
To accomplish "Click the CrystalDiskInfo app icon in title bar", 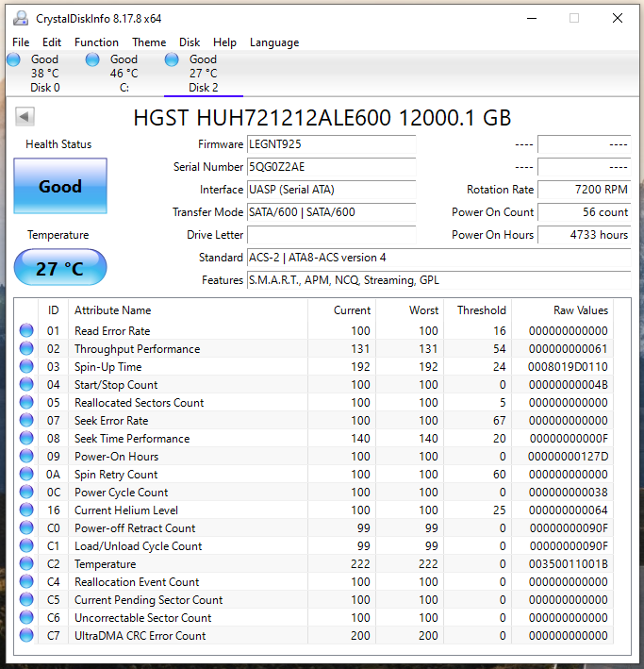I will point(19,18).
